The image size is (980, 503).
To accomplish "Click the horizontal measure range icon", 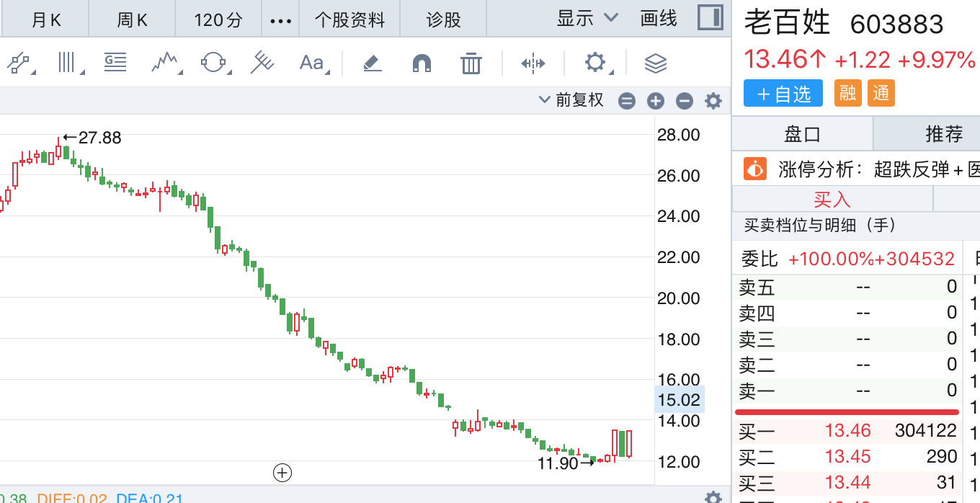I will coord(533,63).
